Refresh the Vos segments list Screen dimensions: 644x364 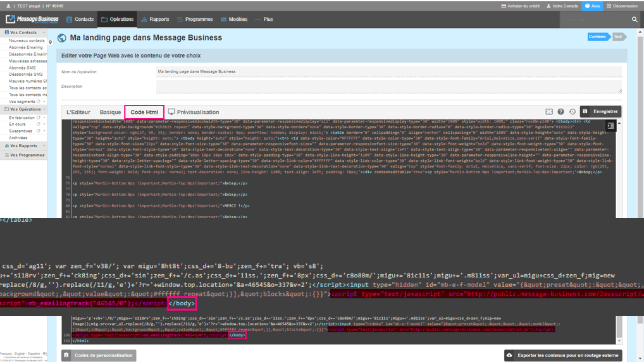(x=39, y=101)
